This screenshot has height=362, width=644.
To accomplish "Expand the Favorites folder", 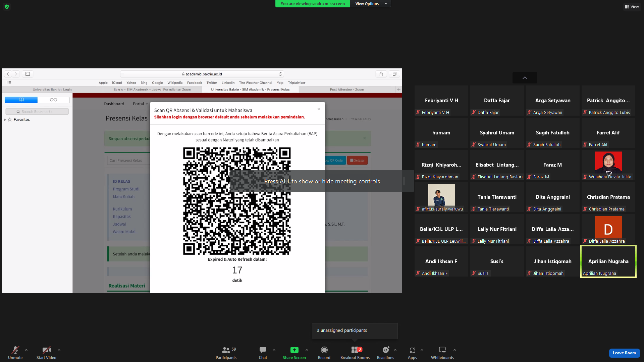I will [5, 120].
